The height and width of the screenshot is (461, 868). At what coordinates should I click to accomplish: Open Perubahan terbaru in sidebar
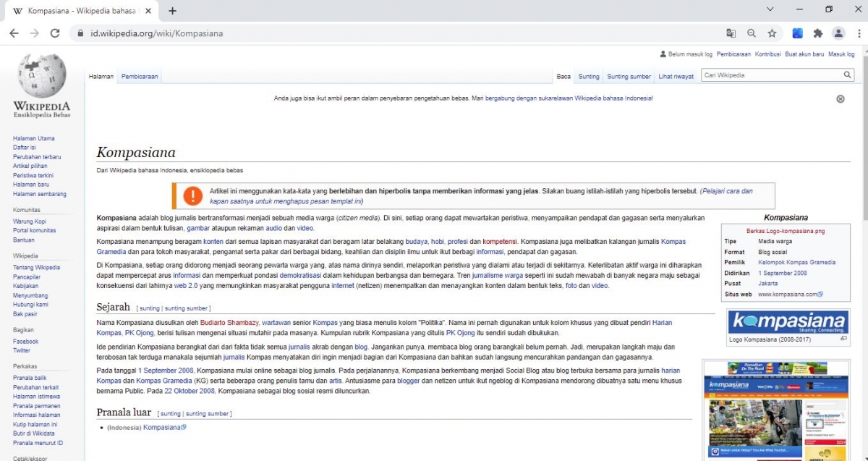pyautogui.click(x=37, y=157)
